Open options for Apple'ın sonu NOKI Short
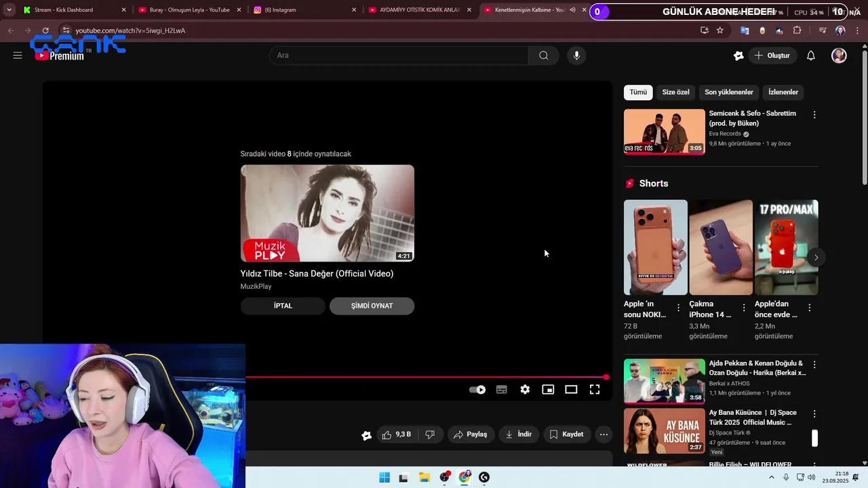868x488 pixels. (x=678, y=308)
